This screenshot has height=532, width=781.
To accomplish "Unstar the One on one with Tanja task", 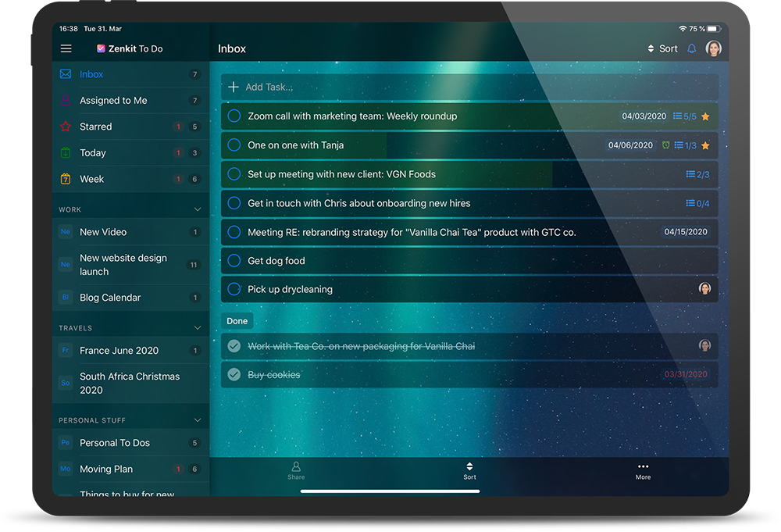I will pyautogui.click(x=705, y=145).
